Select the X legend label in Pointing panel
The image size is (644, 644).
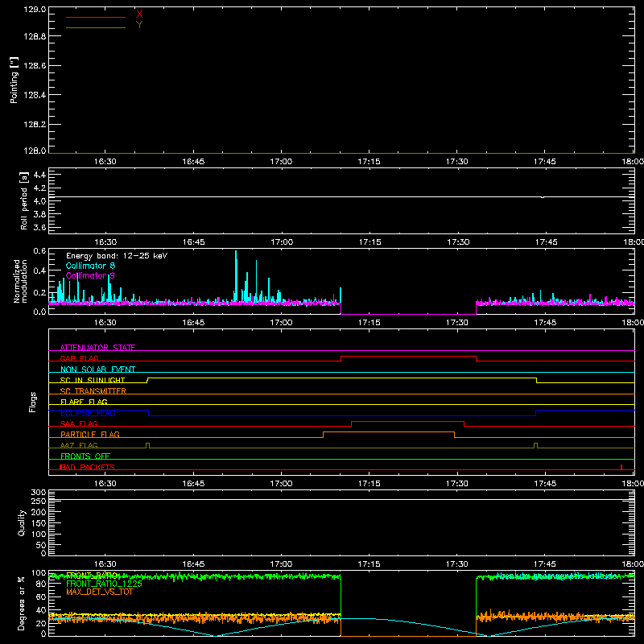pos(139,14)
